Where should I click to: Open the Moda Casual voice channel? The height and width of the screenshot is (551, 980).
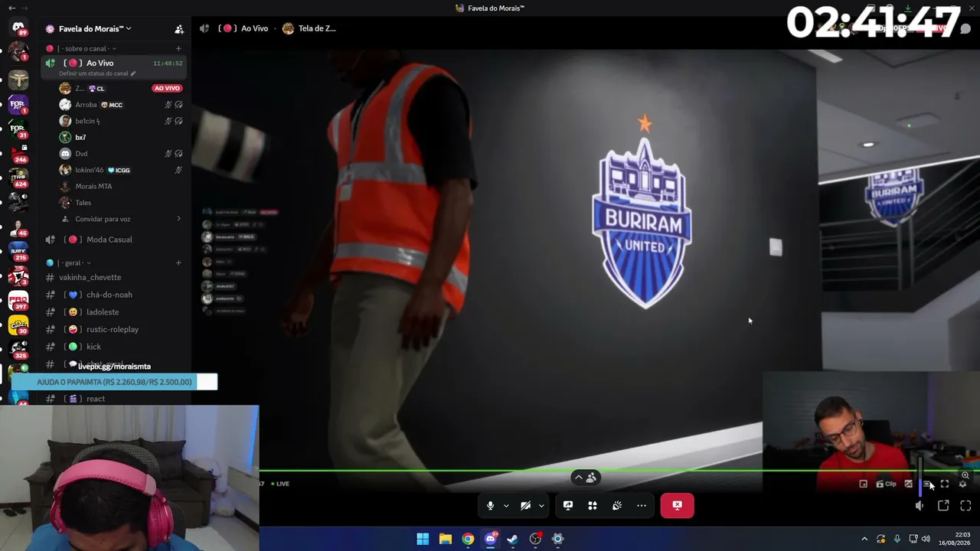(115, 240)
